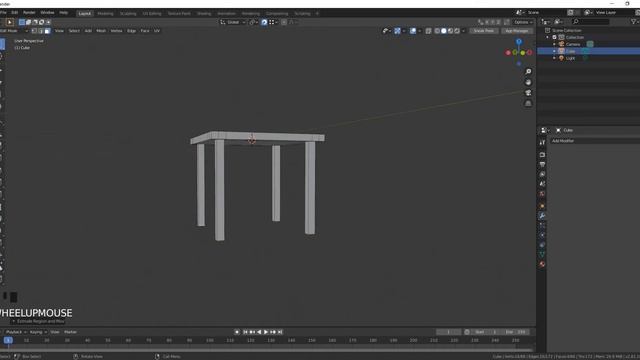The width and height of the screenshot is (640, 360).
Task: Open the pivot point dropdown
Action: (252, 22)
